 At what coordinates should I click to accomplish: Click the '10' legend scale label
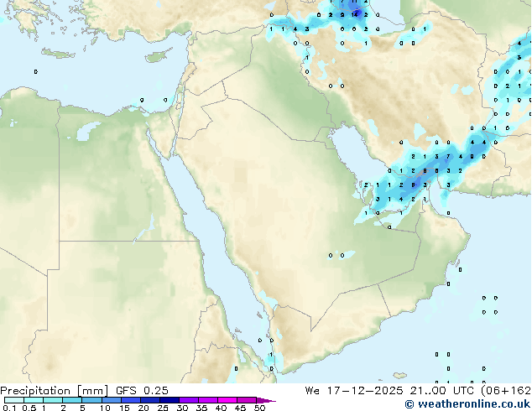pyautogui.click(x=105, y=408)
